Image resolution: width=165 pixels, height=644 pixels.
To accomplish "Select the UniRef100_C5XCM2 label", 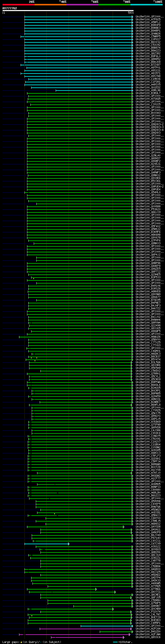I will [x=148, y=45].
